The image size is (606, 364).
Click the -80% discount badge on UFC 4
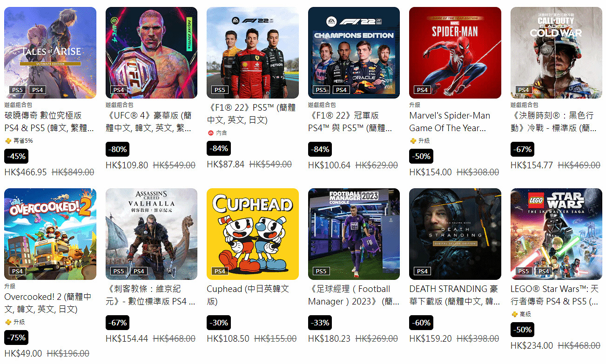pyautogui.click(x=117, y=149)
